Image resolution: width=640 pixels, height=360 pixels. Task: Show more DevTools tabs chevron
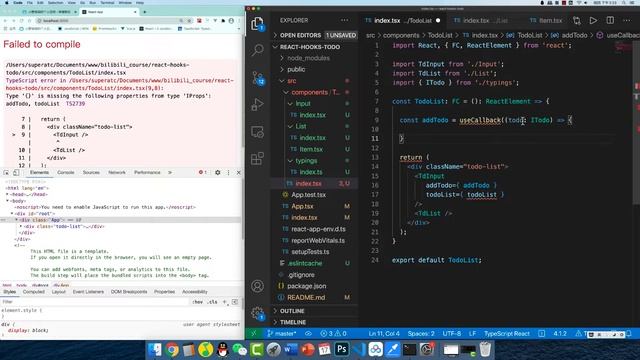pyautogui.click(x=170, y=173)
